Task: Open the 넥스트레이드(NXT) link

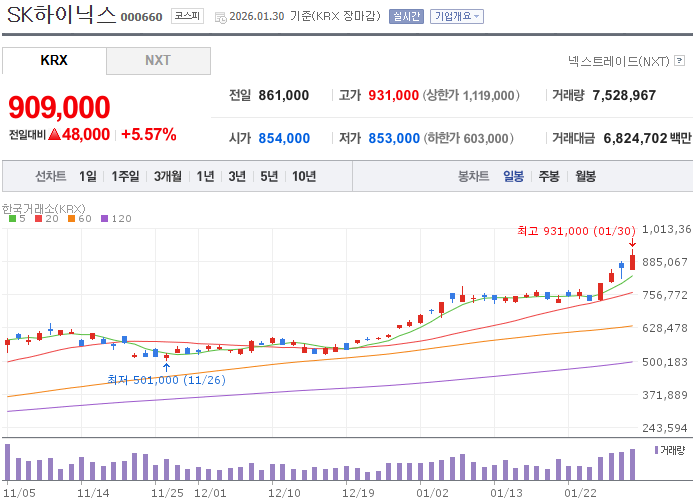Action: 619,61
